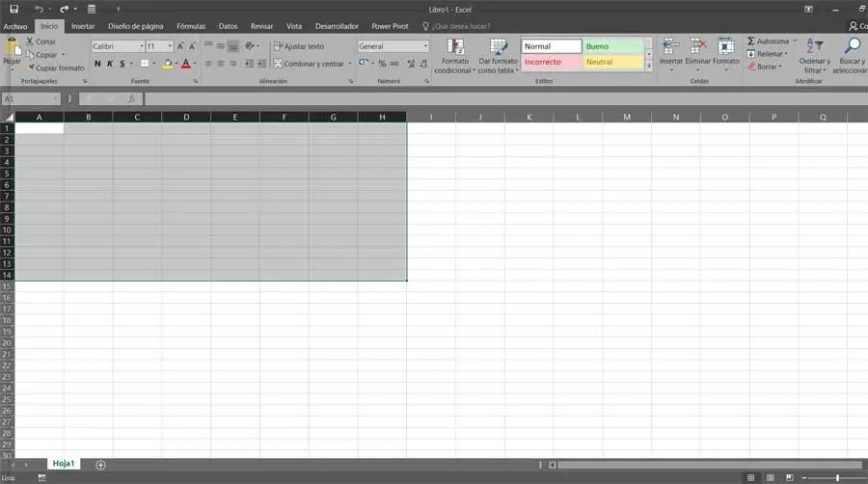
Task: Click the text orientation icon
Action: (250, 46)
